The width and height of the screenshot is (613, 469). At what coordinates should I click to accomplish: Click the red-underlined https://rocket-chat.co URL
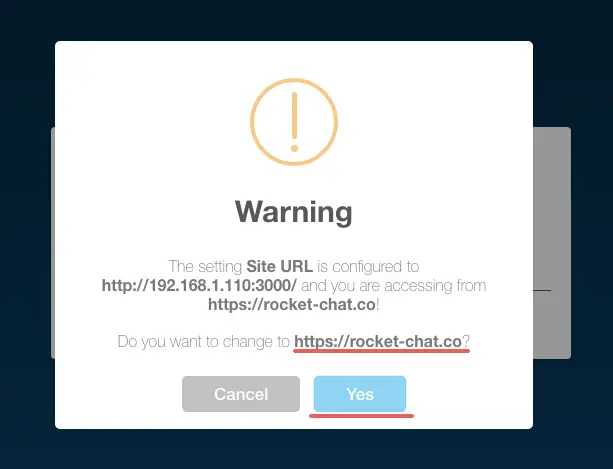(378, 342)
